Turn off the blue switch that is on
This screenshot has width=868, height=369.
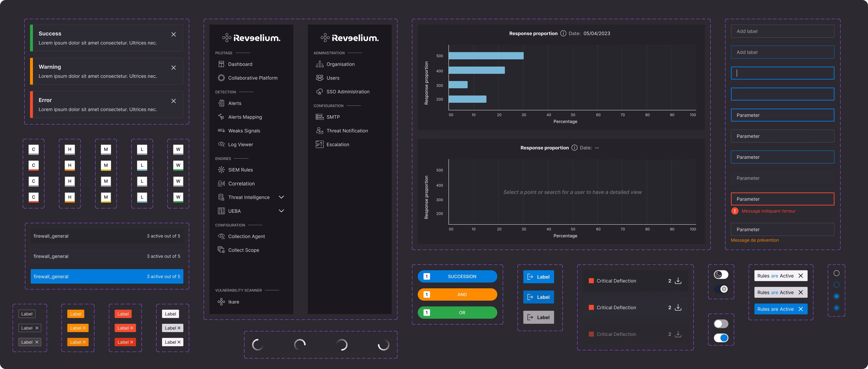(721, 338)
